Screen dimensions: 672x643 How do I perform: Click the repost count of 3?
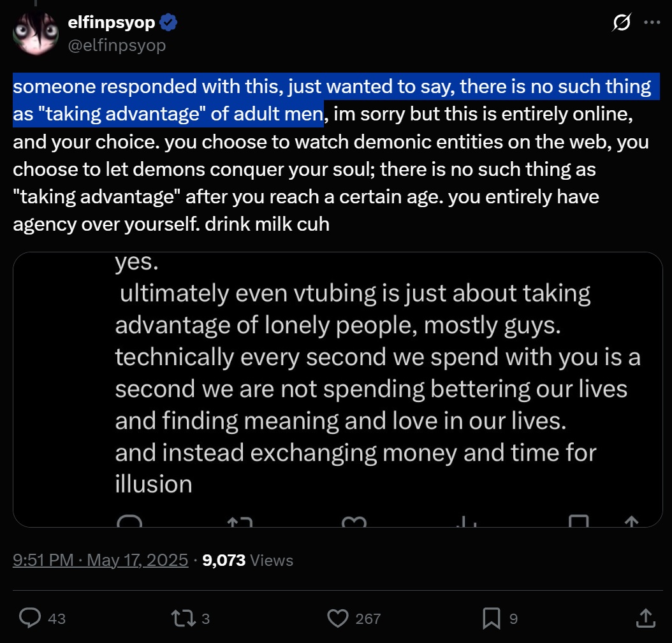pos(206,618)
